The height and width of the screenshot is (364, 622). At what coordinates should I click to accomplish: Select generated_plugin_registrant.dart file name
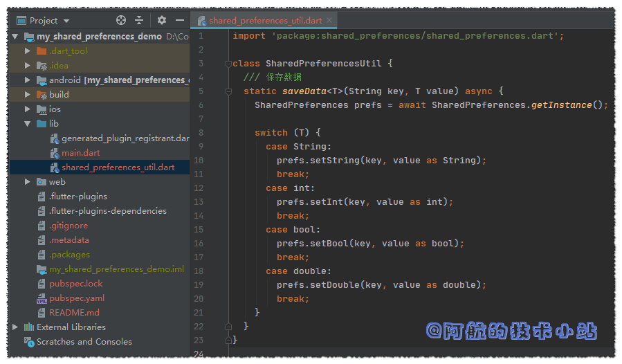click(125, 138)
